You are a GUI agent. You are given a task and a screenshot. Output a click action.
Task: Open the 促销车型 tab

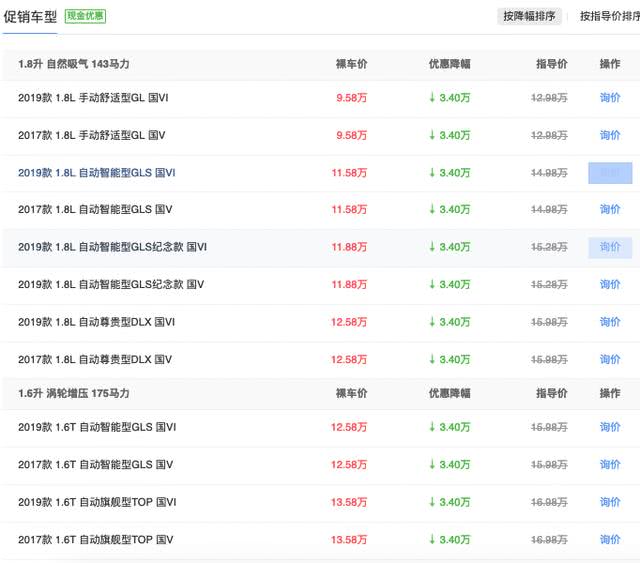(x=30, y=17)
